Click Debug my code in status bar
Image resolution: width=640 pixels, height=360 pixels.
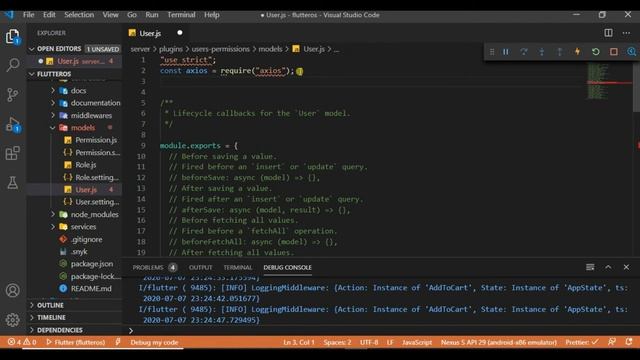click(x=154, y=342)
